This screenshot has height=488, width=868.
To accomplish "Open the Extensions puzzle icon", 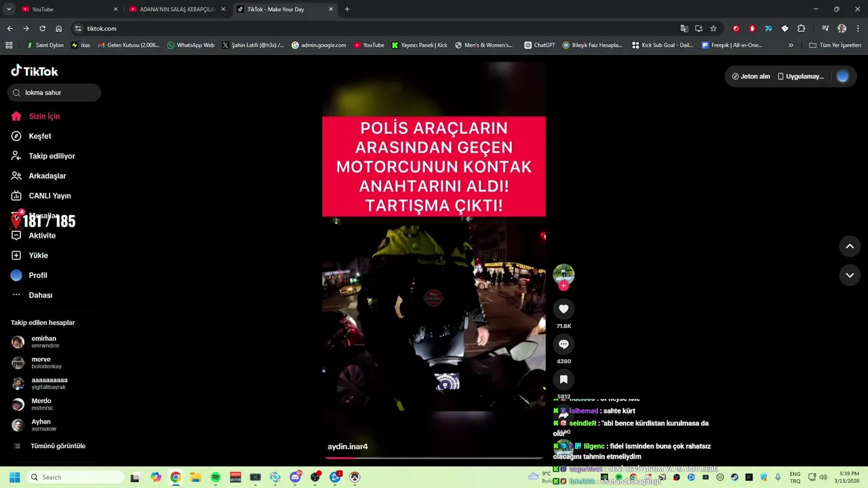I will (x=801, y=28).
